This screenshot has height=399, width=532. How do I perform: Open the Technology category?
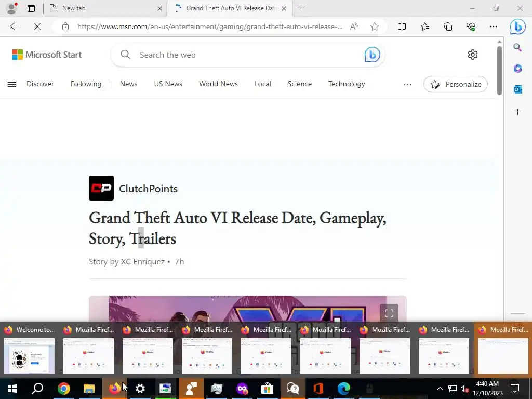[x=347, y=84]
